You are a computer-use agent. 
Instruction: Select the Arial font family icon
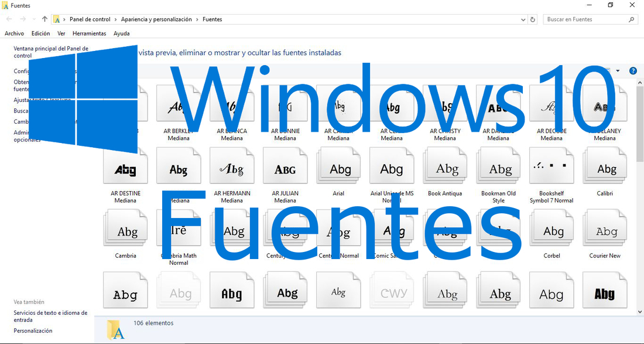pyautogui.click(x=338, y=166)
